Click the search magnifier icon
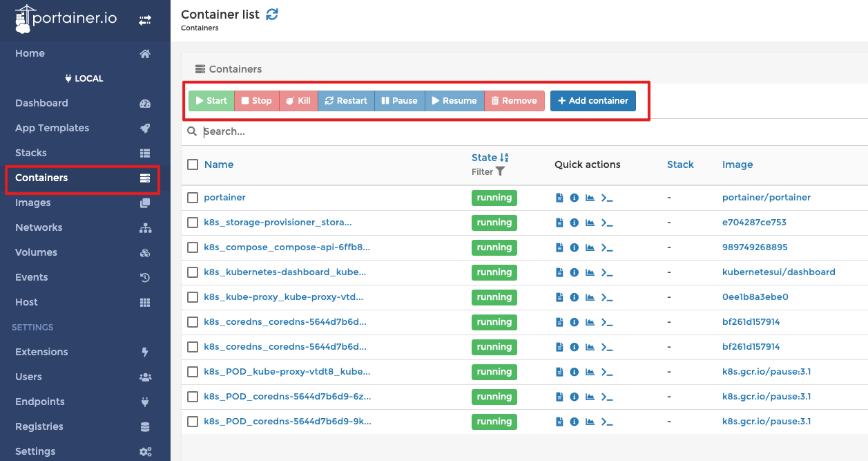Viewport: 868px width, 461px height. [x=192, y=131]
